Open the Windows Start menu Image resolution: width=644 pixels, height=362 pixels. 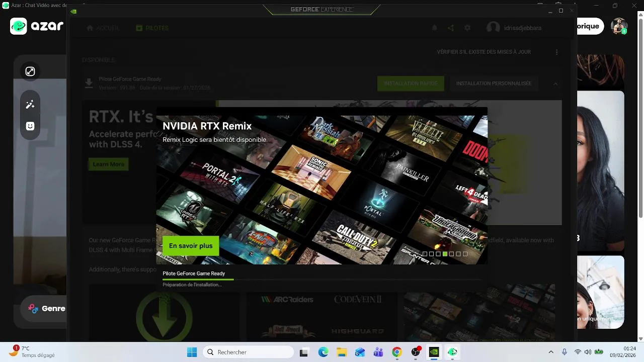pos(192,352)
